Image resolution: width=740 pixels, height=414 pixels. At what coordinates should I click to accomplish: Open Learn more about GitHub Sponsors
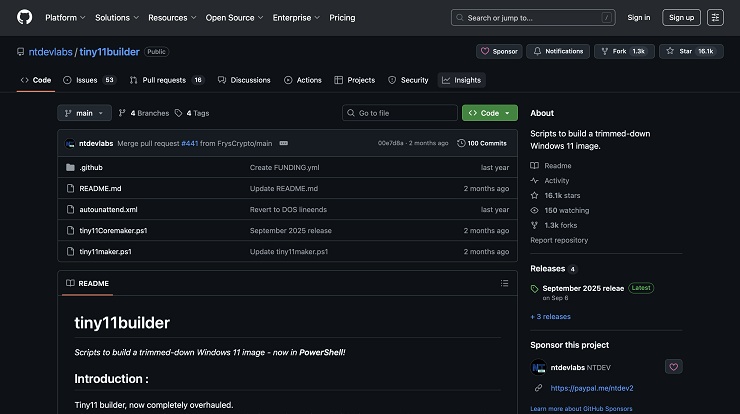(x=581, y=409)
